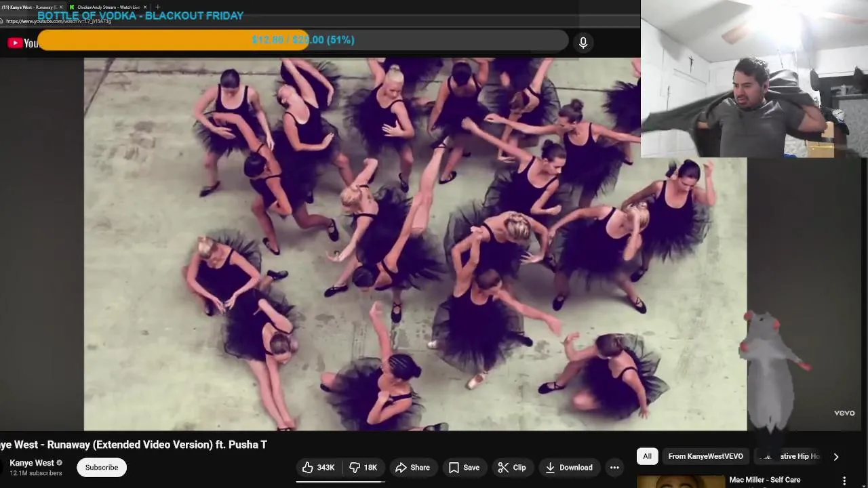Click the 12.1M subscribers text

[x=36, y=473]
